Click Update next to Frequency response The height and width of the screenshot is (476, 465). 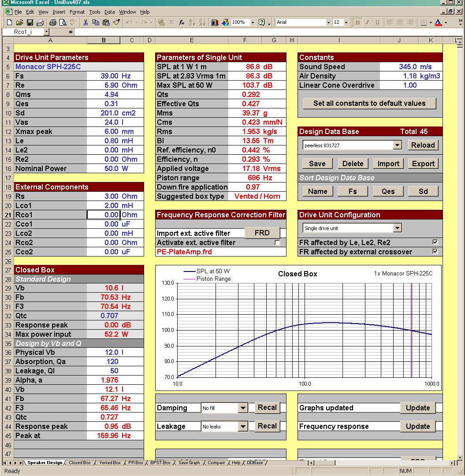[x=418, y=426]
